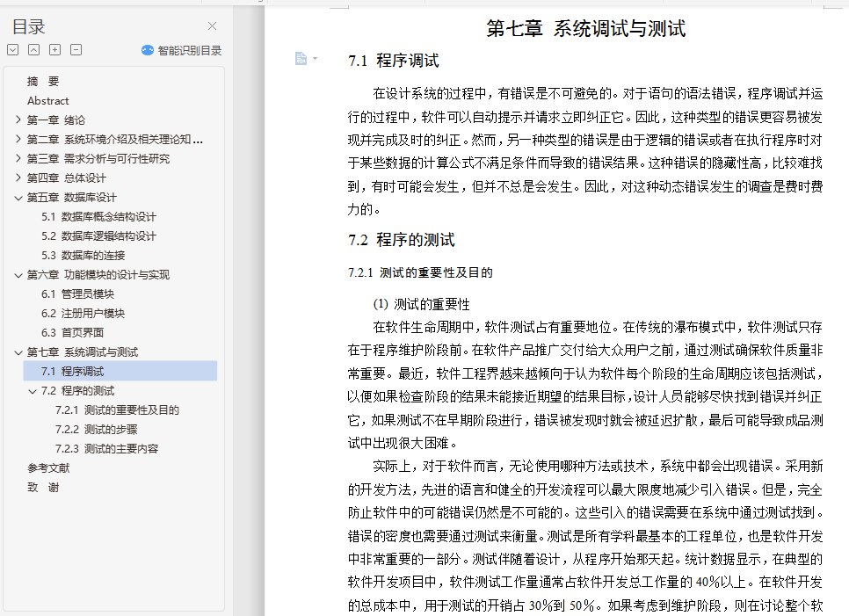Select 第五章 数据库设计 heading
The height and width of the screenshot is (616, 849).
71,198
